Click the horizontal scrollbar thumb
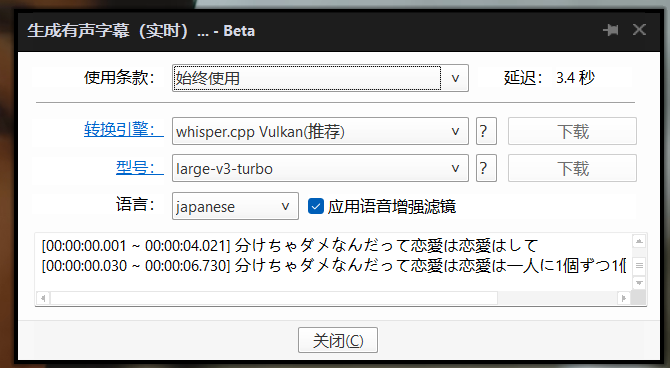670x368 pixels. [274, 298]
